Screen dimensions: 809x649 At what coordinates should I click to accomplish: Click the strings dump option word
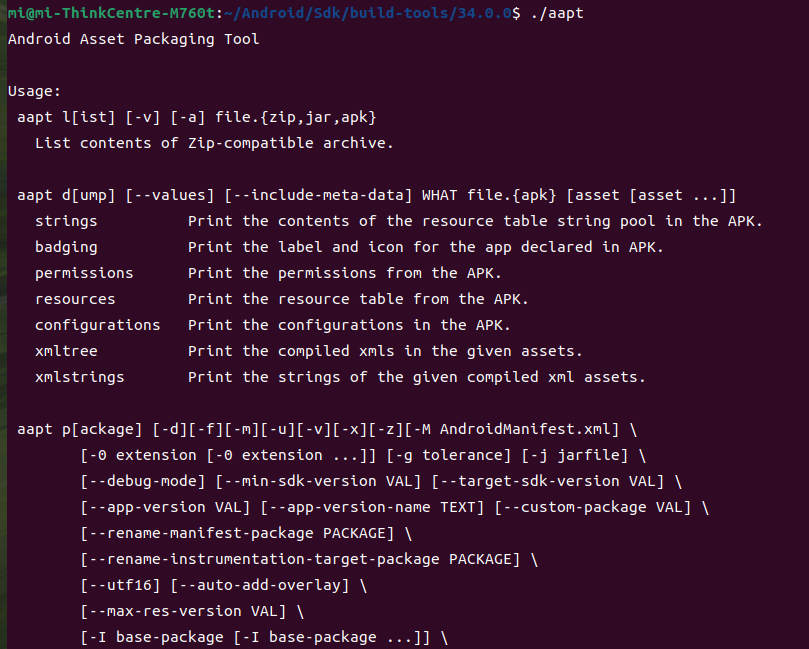coord(66,221)
